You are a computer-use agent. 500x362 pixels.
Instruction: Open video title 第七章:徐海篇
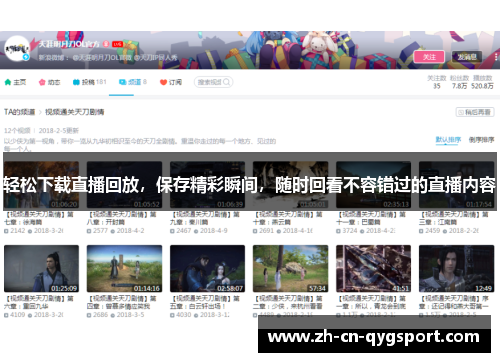click(38, 218)
